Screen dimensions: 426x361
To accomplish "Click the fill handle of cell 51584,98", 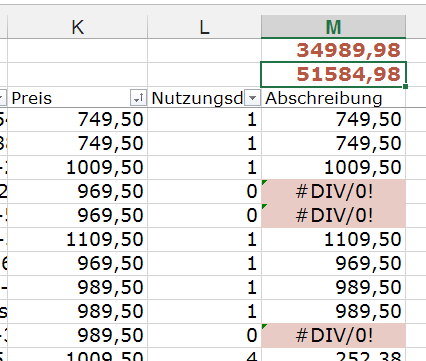I will [x=405, y=87].
